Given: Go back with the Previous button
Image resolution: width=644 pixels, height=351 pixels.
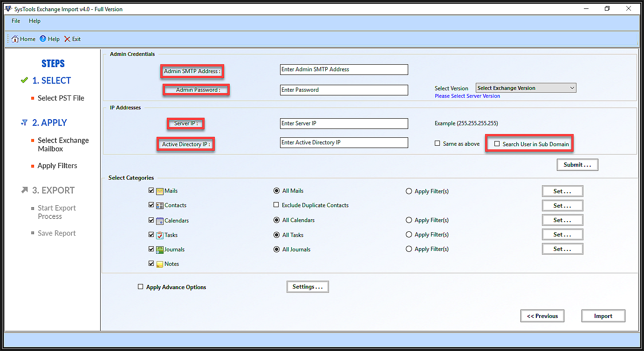Looking at the screenshot, I should [x=542, y=316].
